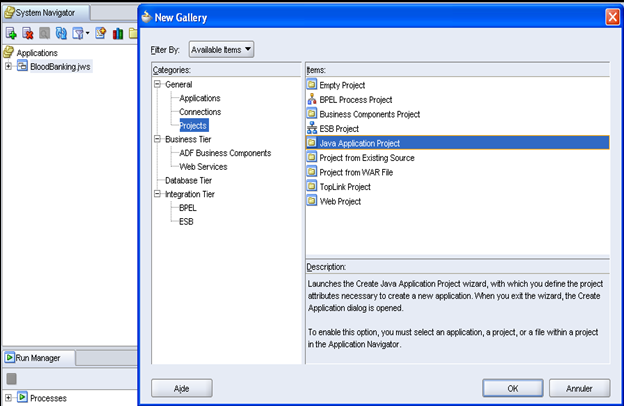Collapse the General category node
Image resolution: width=624 pixels, height=406 pixels.
tap(158, 84)
